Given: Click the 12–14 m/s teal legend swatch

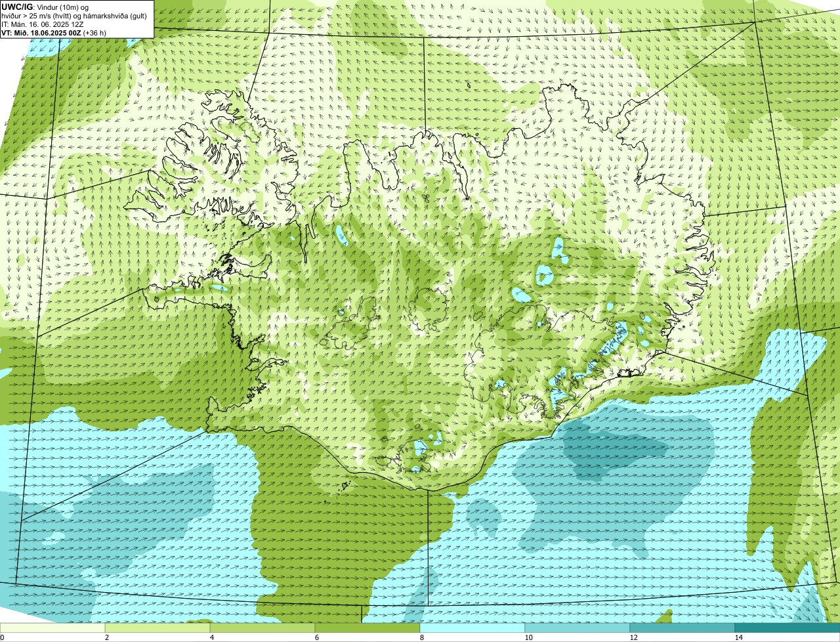Looking at the screenshot, I should pos(682,628).
